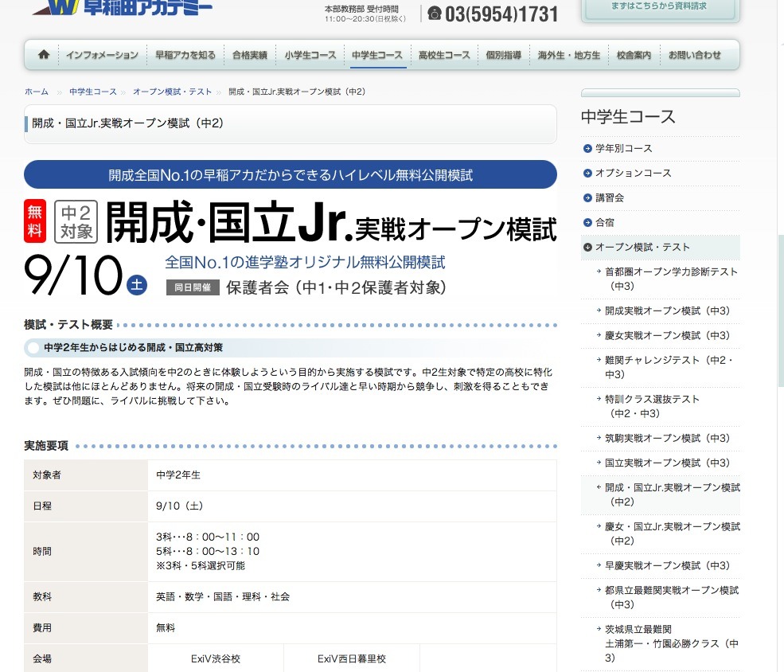The width and height of the screenshot is (784, 672).
Task: Open the 校舎案内 dropdown menu
Action: pyautogui.click(x=633, y=56)
